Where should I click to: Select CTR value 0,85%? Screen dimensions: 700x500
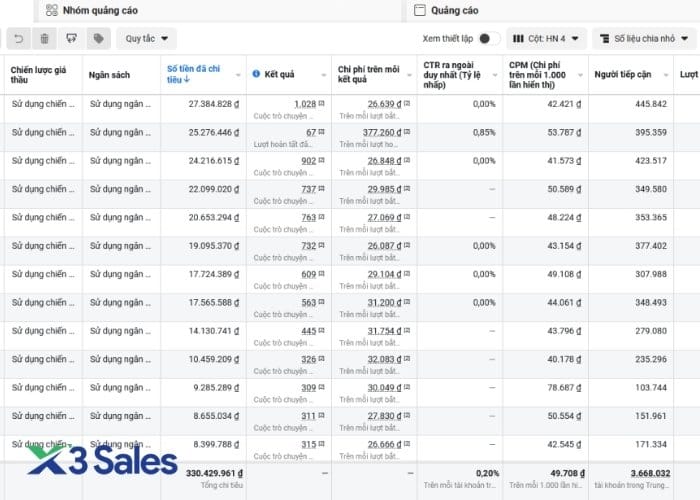tap(484, 133)
